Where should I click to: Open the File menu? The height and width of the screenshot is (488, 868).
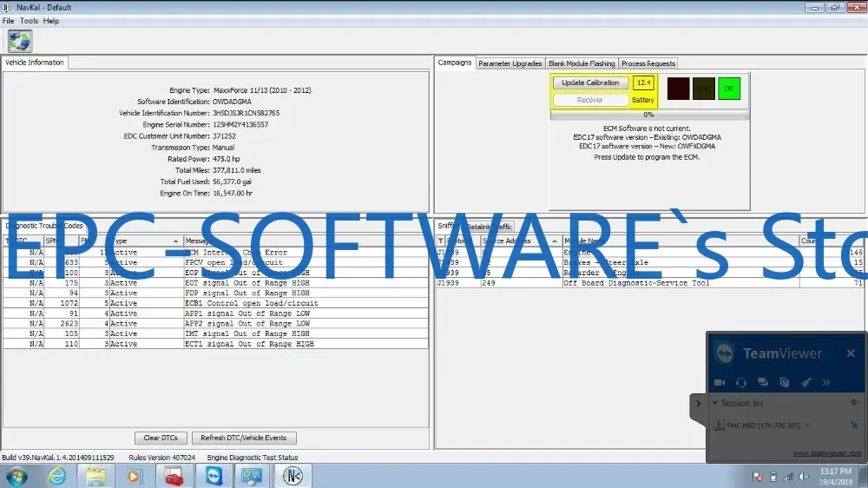[x=9, y=21]
